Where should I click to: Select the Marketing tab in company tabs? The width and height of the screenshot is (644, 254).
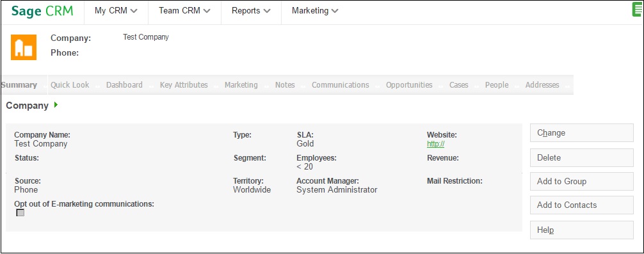(241, 85)
